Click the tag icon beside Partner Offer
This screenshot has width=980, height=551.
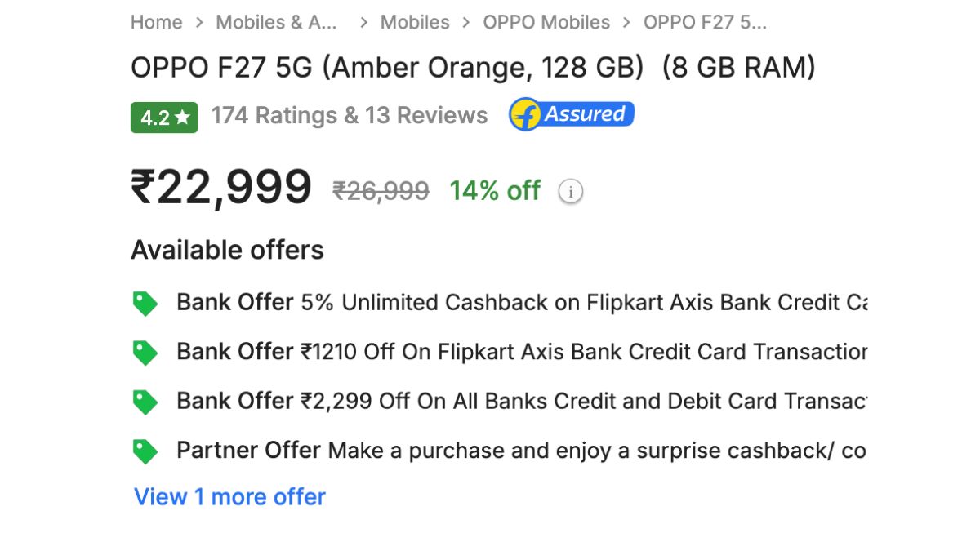(x=145, y=451)
